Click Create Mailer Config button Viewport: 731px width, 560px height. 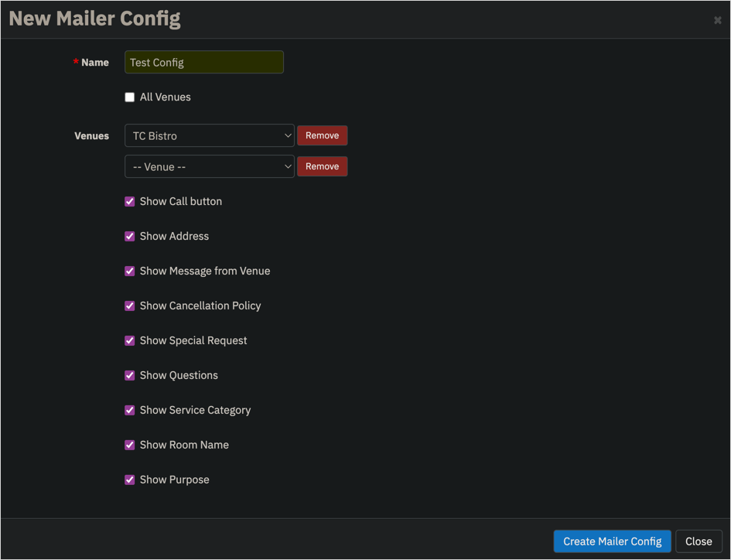pyautogui.click(x=612, y=541)
